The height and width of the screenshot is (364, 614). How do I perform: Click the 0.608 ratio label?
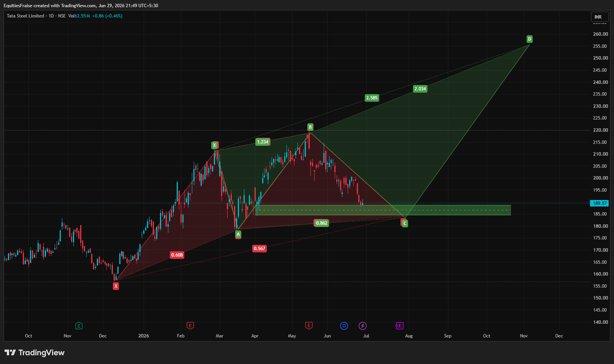coord(177,255)
